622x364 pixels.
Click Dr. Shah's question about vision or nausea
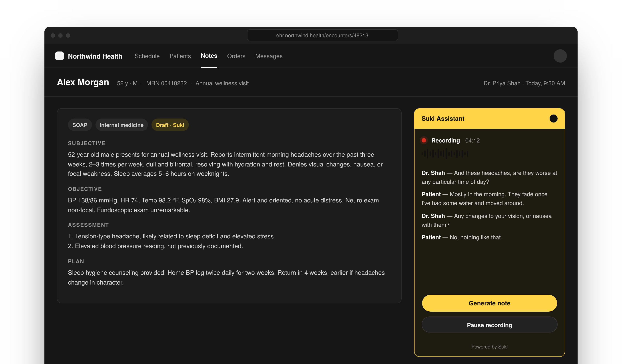(x=486, y=220)
